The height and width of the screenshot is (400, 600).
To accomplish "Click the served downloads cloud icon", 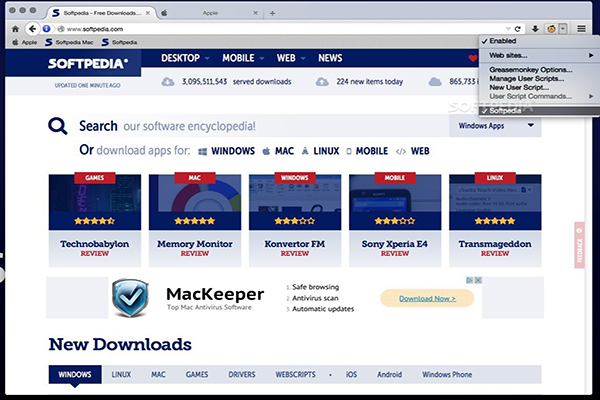I will click(x=168, y=82).
